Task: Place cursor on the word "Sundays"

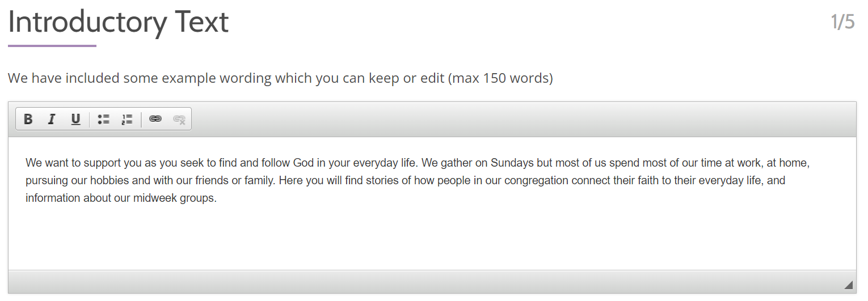Action: [x=512, y=163]
